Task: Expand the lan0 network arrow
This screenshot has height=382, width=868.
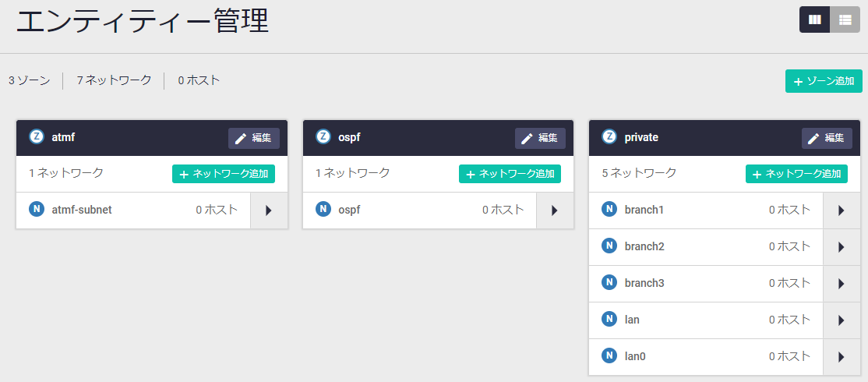Action: 842,357
